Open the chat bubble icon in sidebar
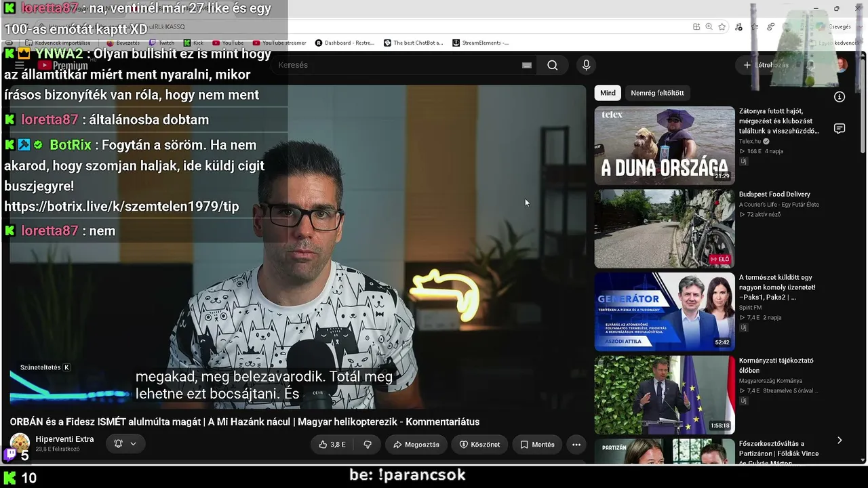 click(840, 129)
